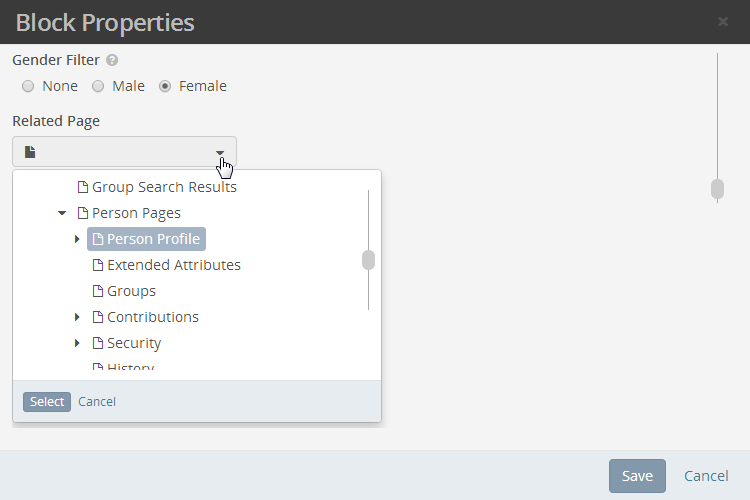Click the Contributions page icon
Image resolution: width=750 pixels, height=500 pixels.
coord(98,317)
